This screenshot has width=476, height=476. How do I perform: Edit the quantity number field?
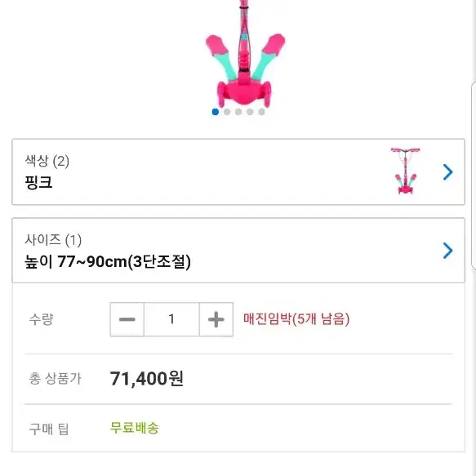pyautogui.click(x=171, y=319)
